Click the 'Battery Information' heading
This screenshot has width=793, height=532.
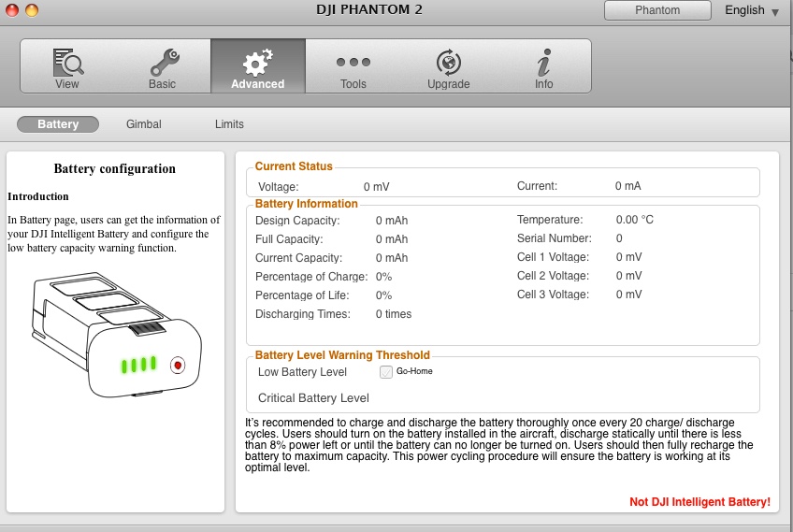click(306, 204)
